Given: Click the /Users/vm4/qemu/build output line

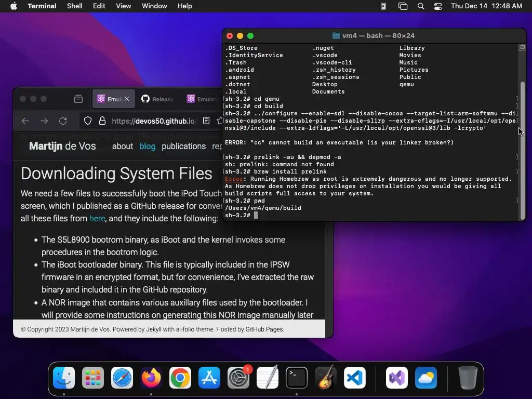Looking at the screenshot, I should 263,208.
